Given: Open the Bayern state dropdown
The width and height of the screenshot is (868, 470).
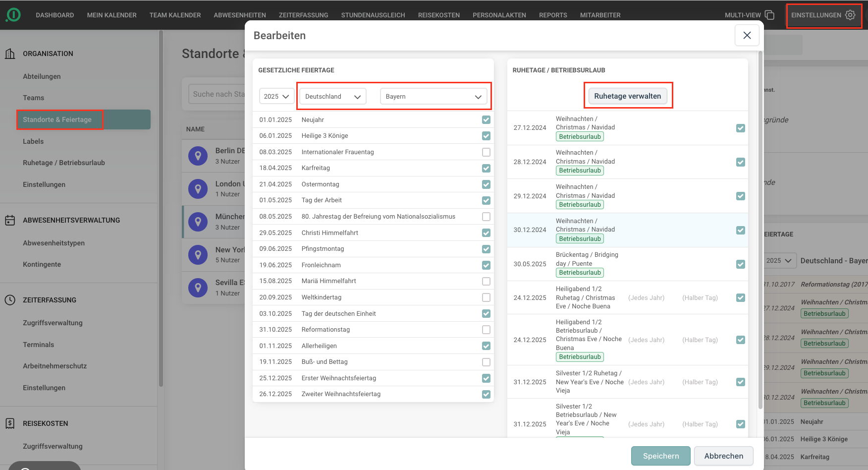Looking at the screenshot, I should coord(434,96).
